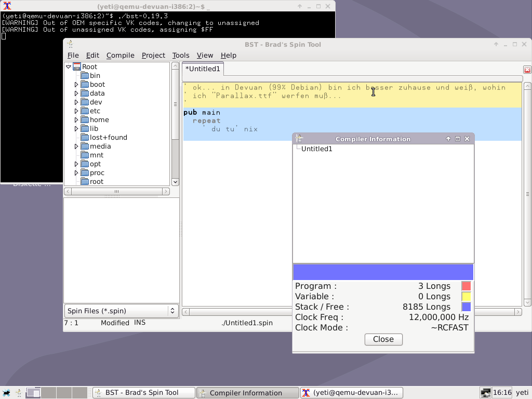Open the Compile menu
The image size is (532, 399).
120,55
